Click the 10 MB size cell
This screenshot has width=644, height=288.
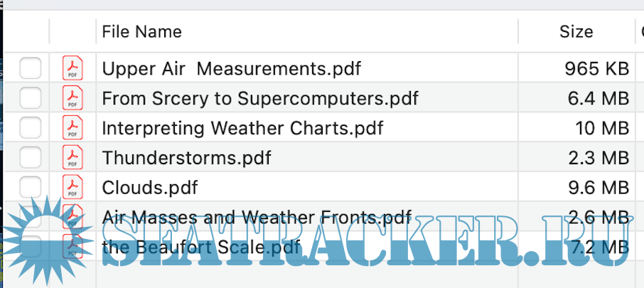point(602,128)
